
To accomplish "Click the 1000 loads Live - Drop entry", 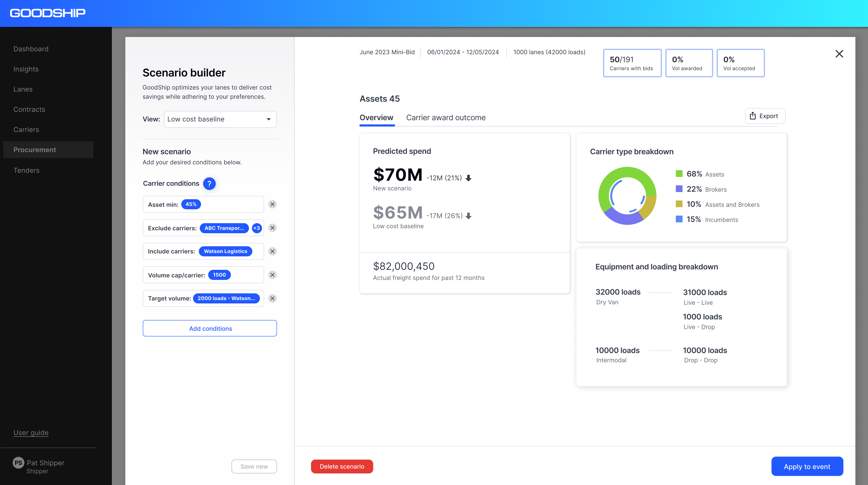I will tap(703, 321).
